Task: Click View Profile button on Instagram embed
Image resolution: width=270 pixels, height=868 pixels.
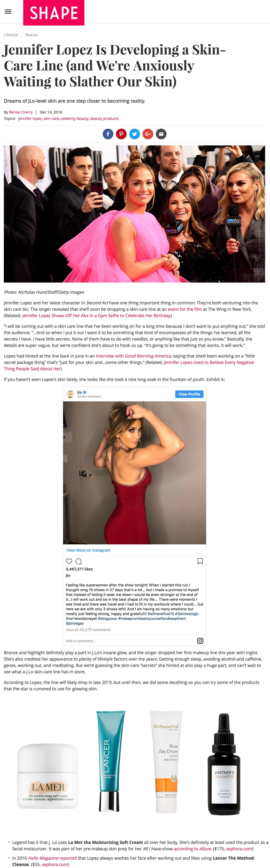Action: click(x=189, y=394)
